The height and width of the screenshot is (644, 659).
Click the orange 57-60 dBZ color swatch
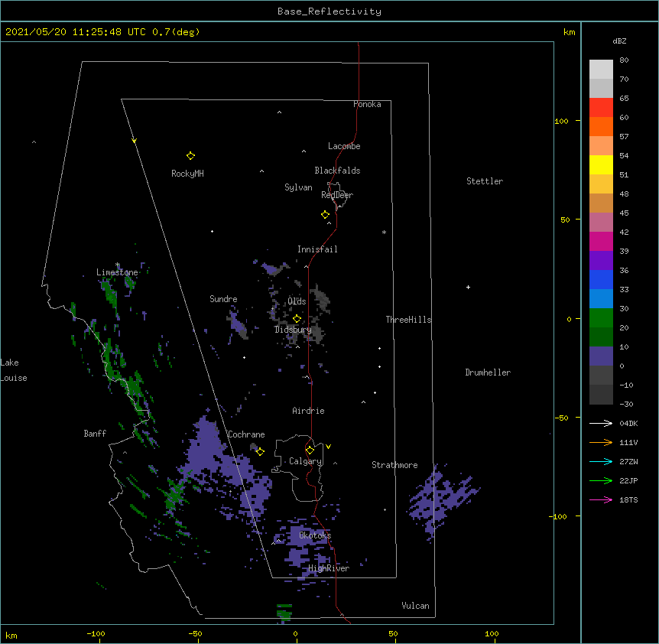click(x=601, y=127)
